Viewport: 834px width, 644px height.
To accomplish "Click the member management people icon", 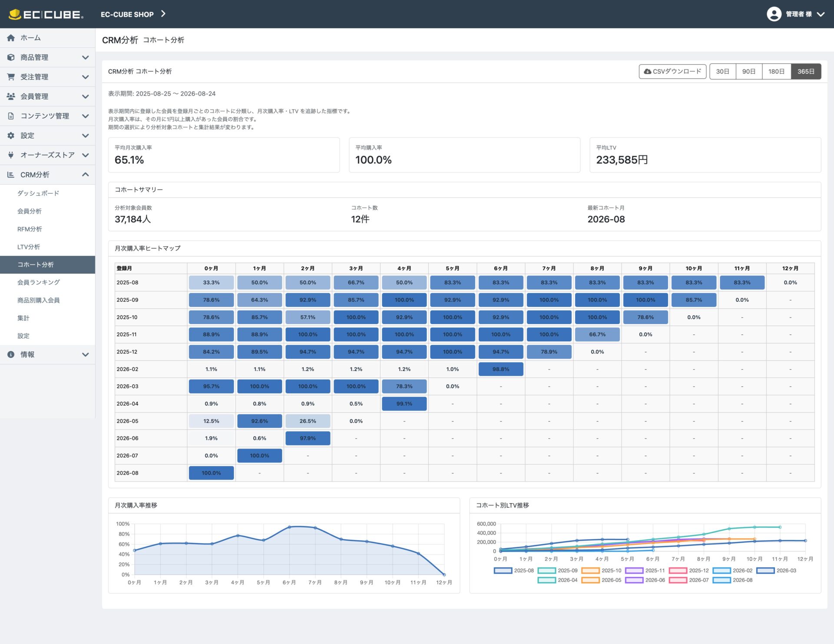I will pos(11,96).
